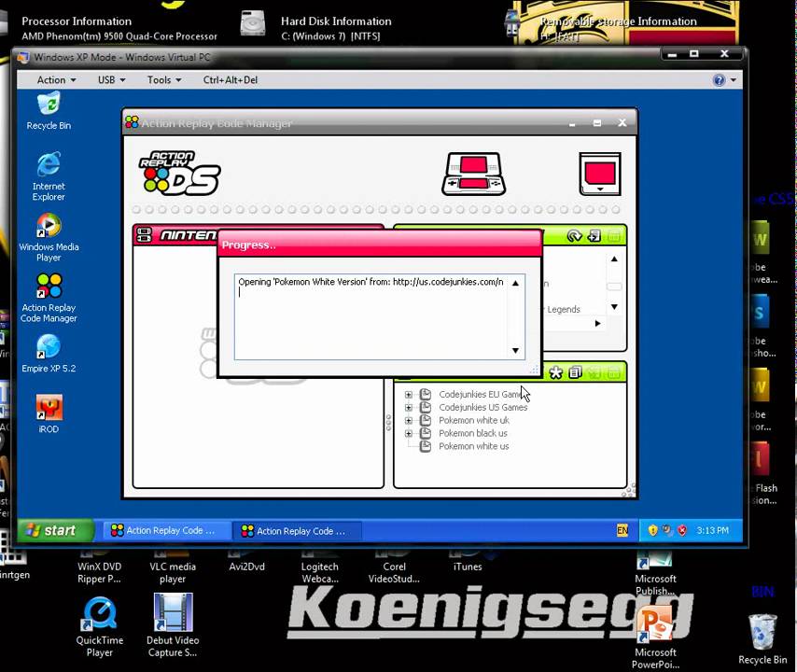Open the dropdown arrow beside help icon
Screen dimensions: 797x672
(x=733, y=80)
